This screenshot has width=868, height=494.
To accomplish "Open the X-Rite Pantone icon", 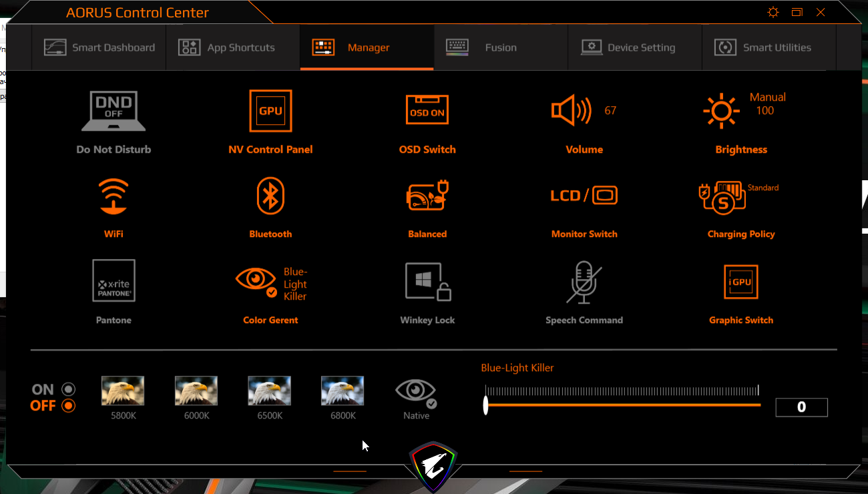I will point(114,281).
